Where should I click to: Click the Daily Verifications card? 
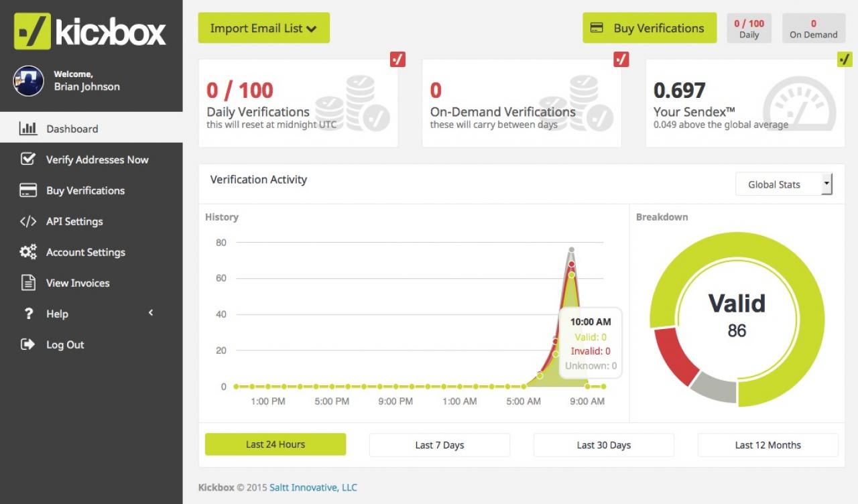click(298, 103)
